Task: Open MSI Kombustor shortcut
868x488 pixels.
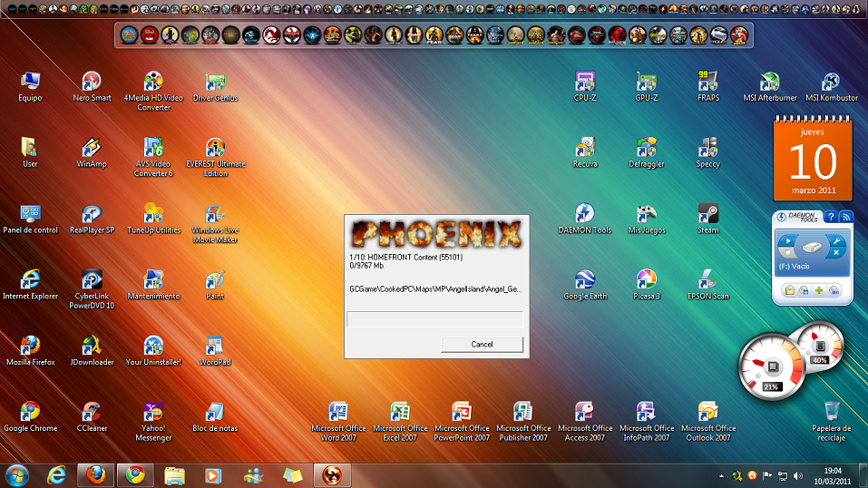Action: 832,87
